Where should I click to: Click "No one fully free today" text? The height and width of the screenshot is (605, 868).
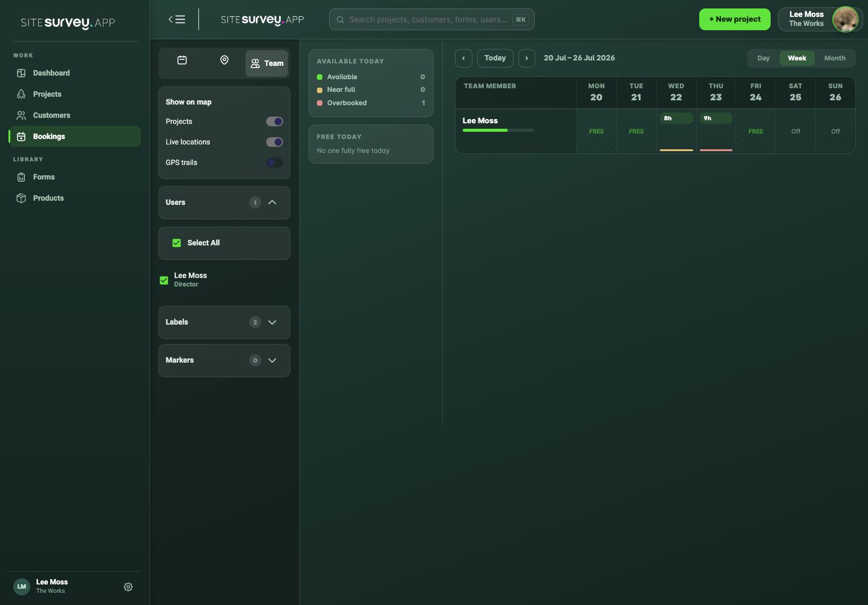pos(353,150)
